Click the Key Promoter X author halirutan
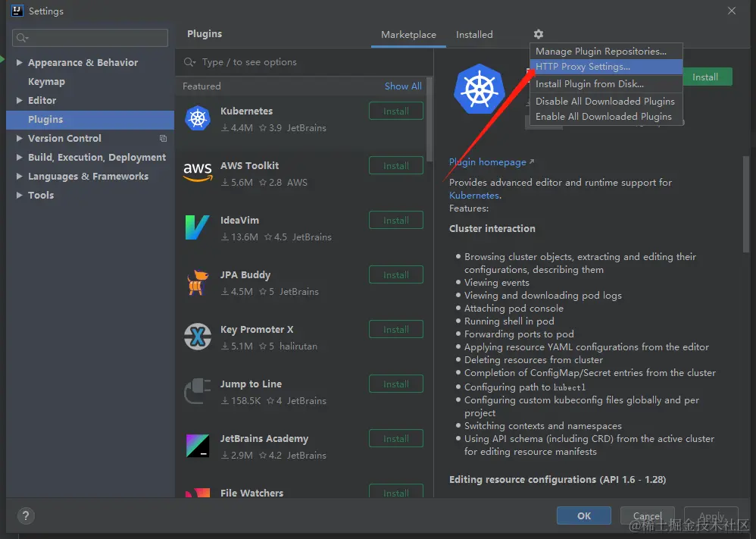Viewport: 756px width, 539px height. point(298,346)
